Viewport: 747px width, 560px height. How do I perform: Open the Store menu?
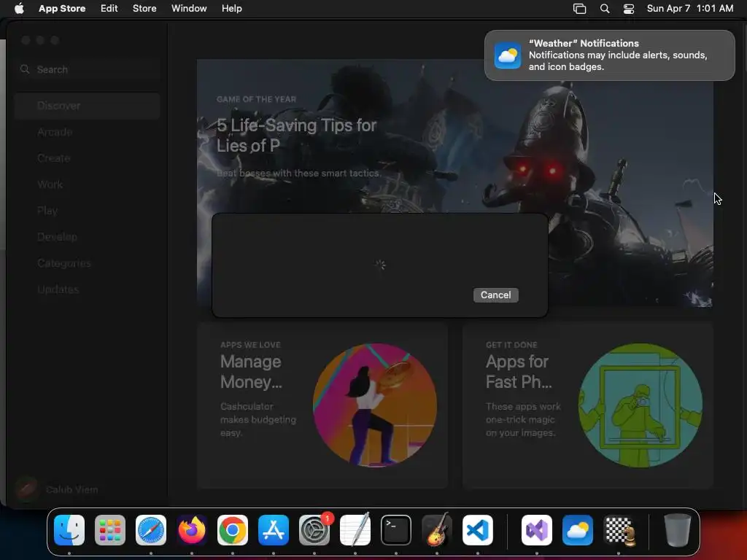click(144, 8)
